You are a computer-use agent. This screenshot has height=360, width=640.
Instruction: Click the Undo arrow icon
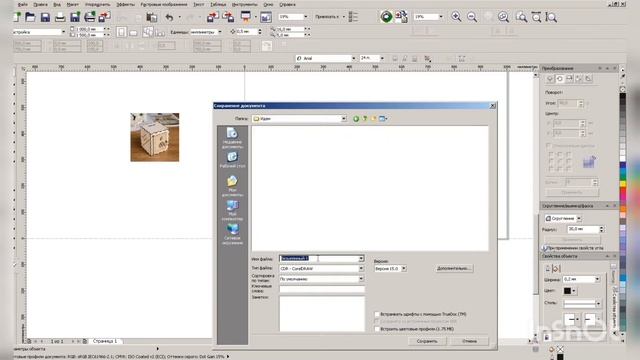point(169,17)
